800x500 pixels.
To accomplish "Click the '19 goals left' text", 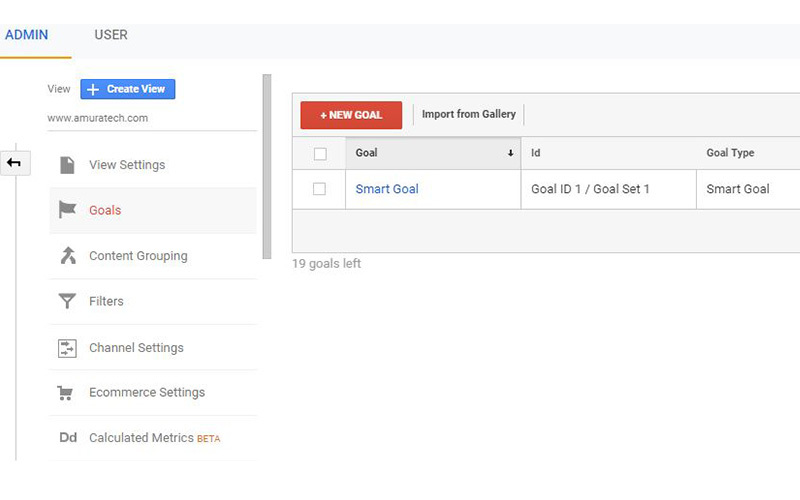I will click(327, 264).
